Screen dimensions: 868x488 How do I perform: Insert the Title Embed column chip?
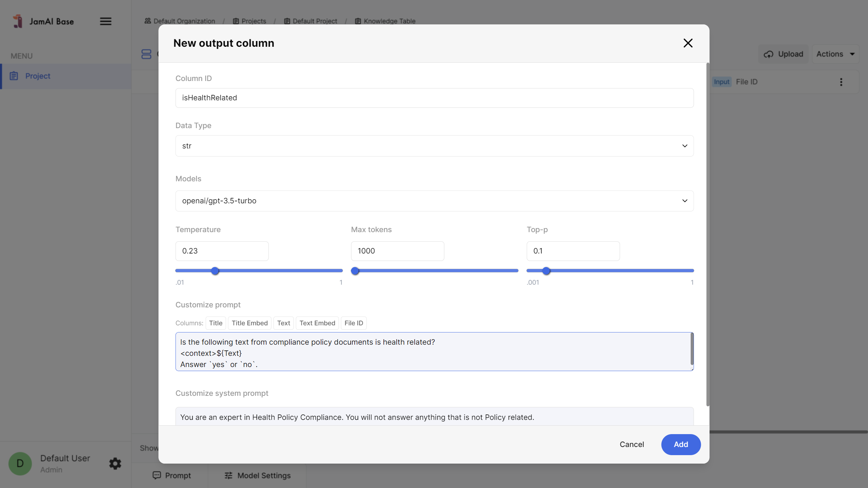tap(250, 323)
